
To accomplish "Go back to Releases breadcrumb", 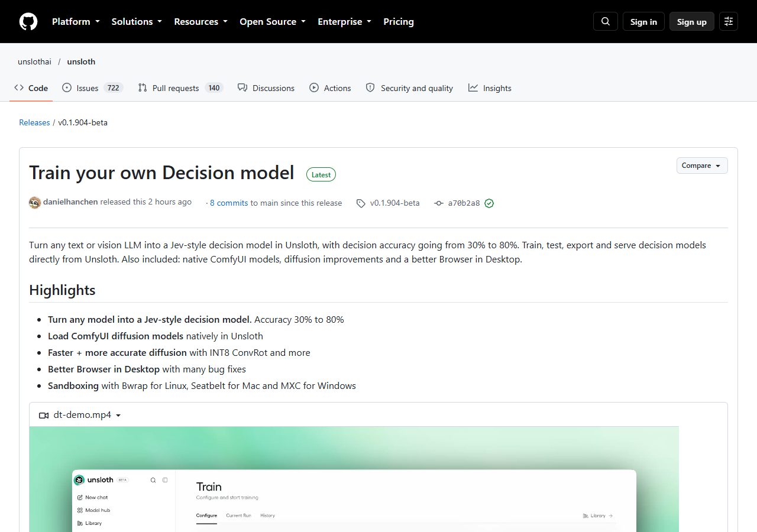I will click(x=34, y=122).
